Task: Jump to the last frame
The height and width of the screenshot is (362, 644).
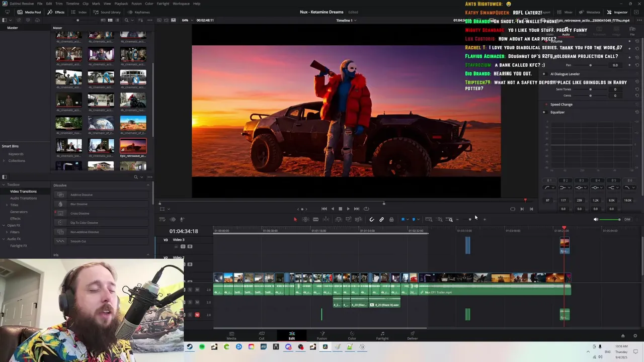Action: (356, 209)
